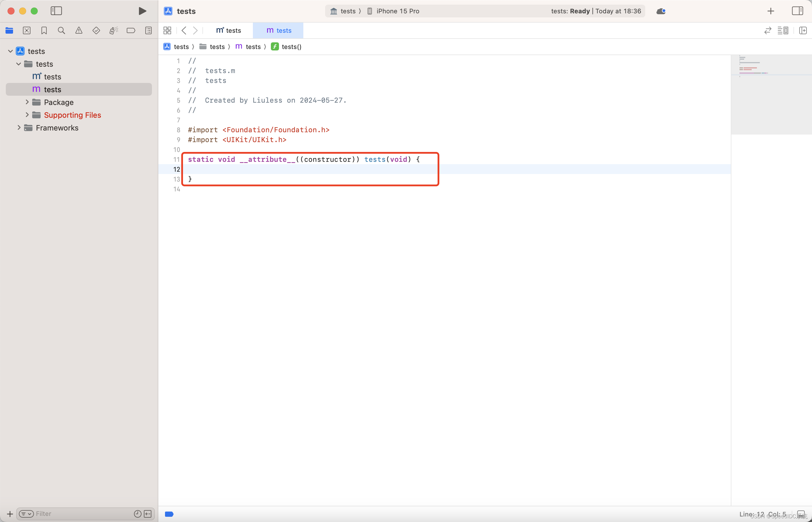Image resolution: width=812 pixels, height=522 pixels.
Task: Click the tests function name
Action: pyautogui.click(x=375, y=159)
